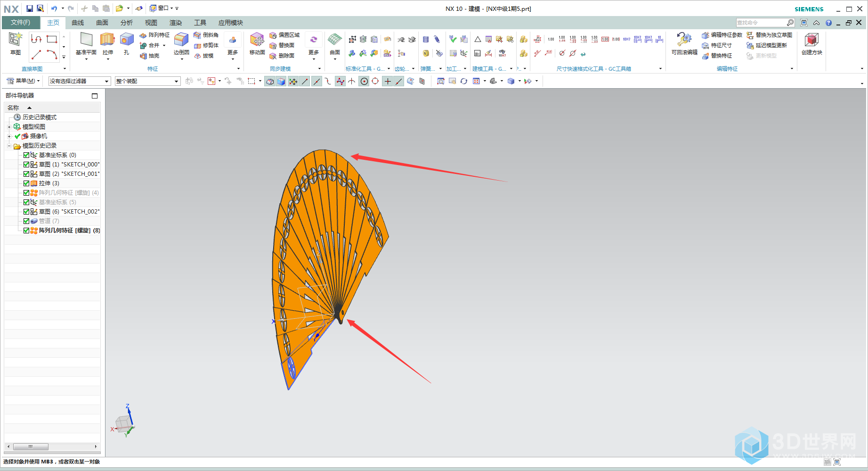Toggle checkbox for 草图 (1) SKETCH_000
868x471 pixels.
26,165
